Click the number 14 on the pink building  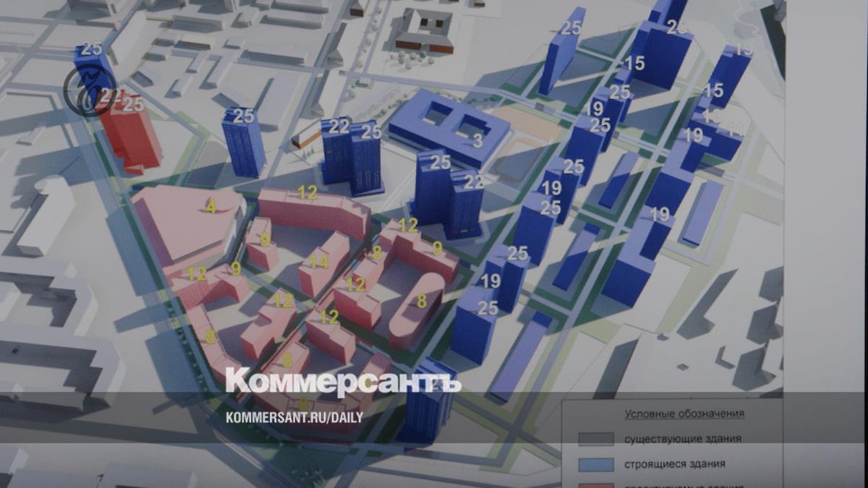319,262
